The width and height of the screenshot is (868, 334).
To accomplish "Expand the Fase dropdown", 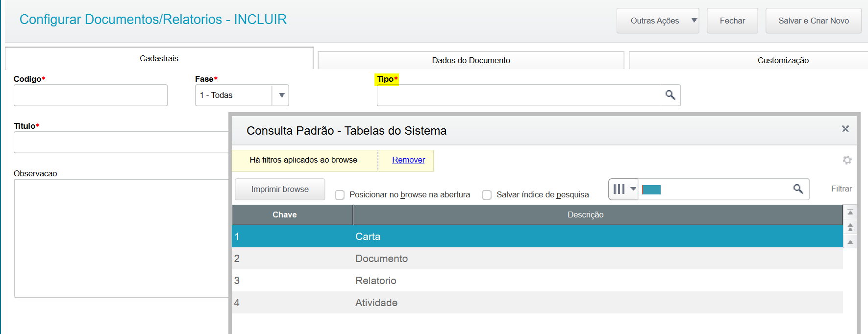I will [281, 95].
